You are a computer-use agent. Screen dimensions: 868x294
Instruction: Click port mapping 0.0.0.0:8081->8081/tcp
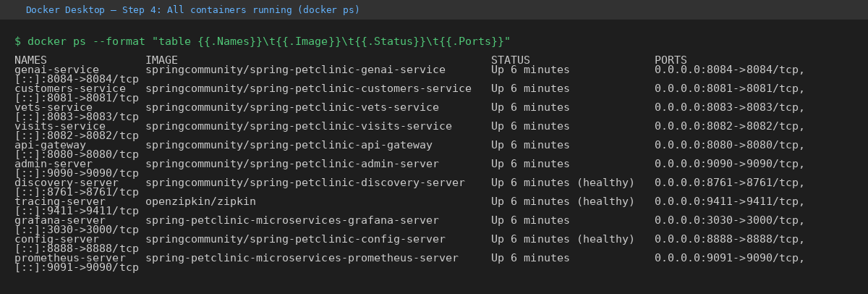(x=729, y=88)
